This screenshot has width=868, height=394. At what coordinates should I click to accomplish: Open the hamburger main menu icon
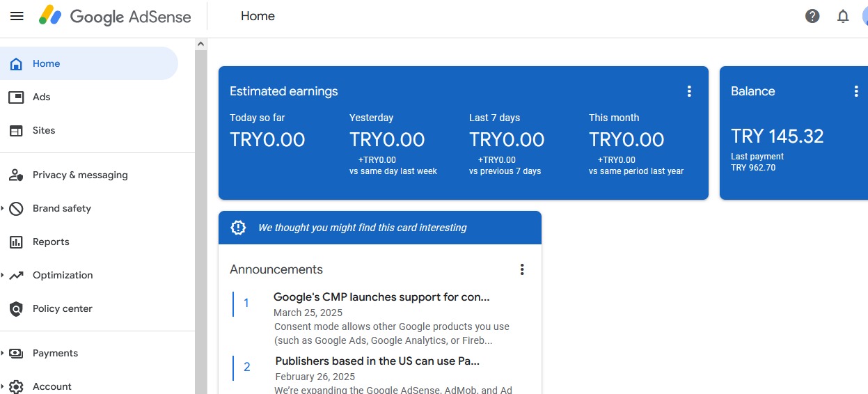point(17,16)
